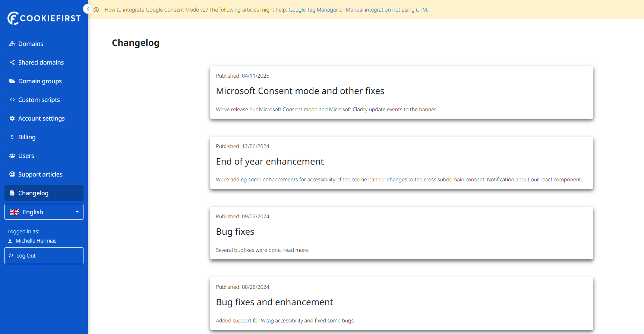The height and width of the screenshot is (334, 644).
Task: Open the Changelog menu item
Action: [x=44, y=193]
